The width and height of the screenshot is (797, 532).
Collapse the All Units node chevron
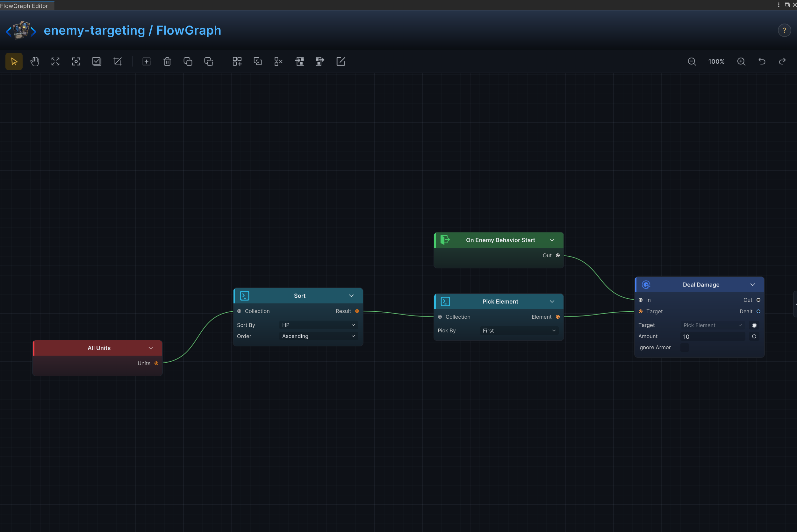[x=151, y=348]
